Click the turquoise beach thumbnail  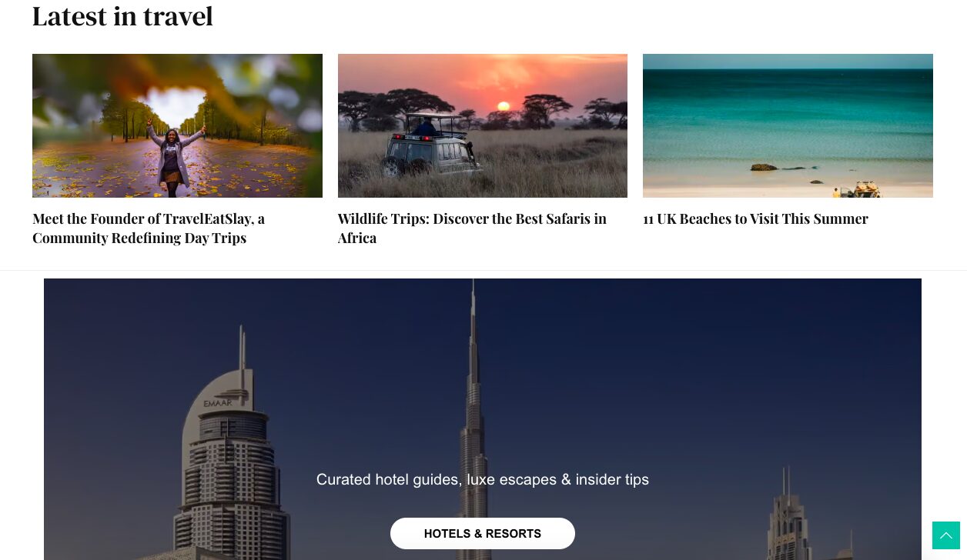point(788,125)
